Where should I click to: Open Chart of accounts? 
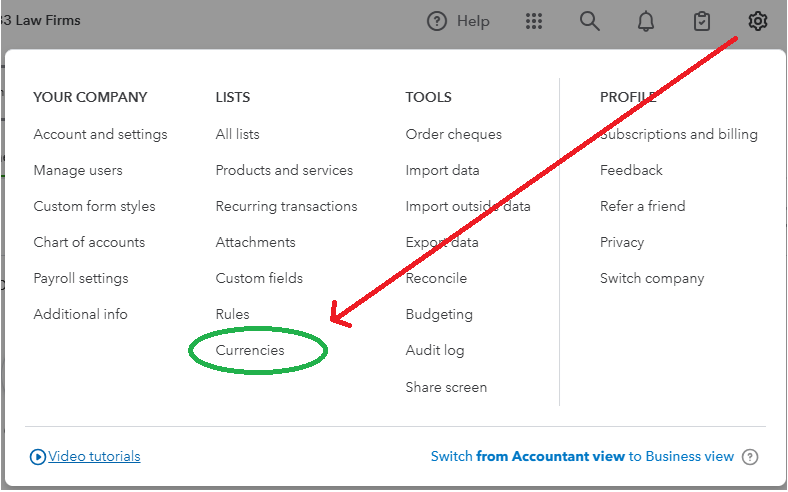[x=89, y=242]
